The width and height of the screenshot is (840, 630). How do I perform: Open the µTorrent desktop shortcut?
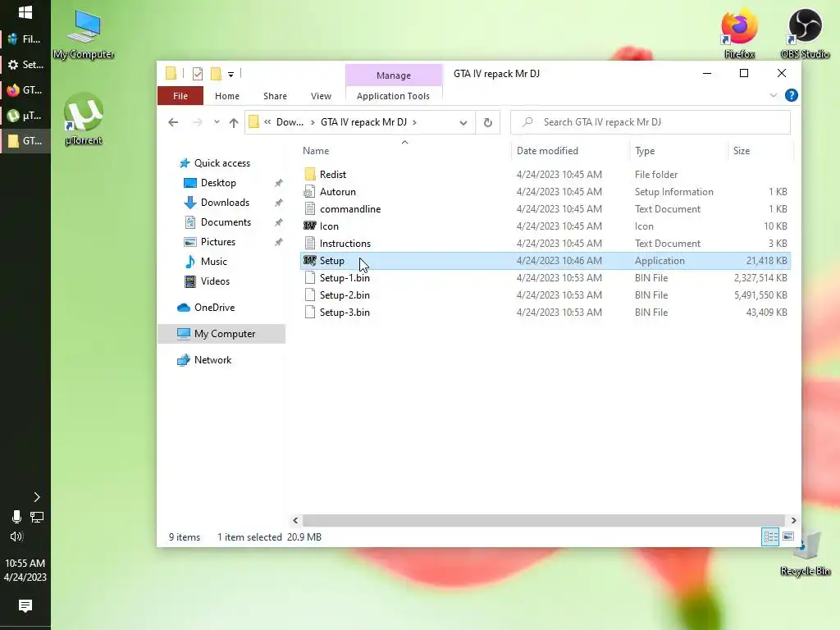tap(84, 119)
